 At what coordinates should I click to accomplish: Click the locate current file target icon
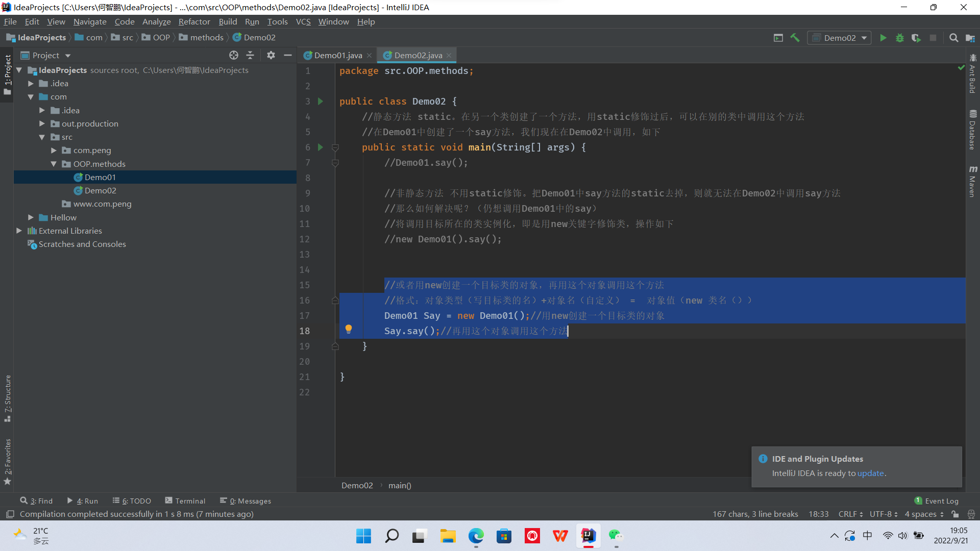pyautogui.click(x=234, y=55)
